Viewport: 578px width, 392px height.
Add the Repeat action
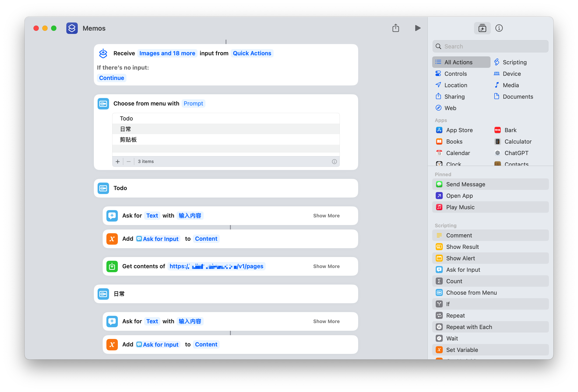(x=490, y=315)
